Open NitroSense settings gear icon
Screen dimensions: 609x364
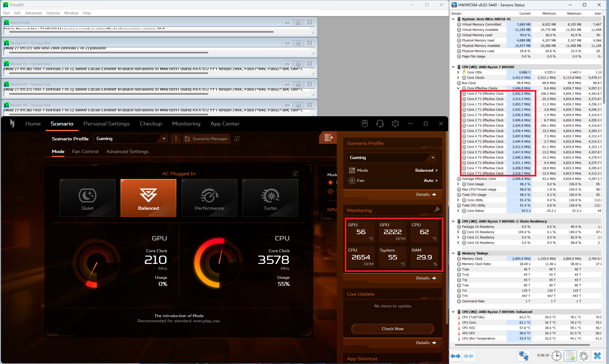coord(395,124)
